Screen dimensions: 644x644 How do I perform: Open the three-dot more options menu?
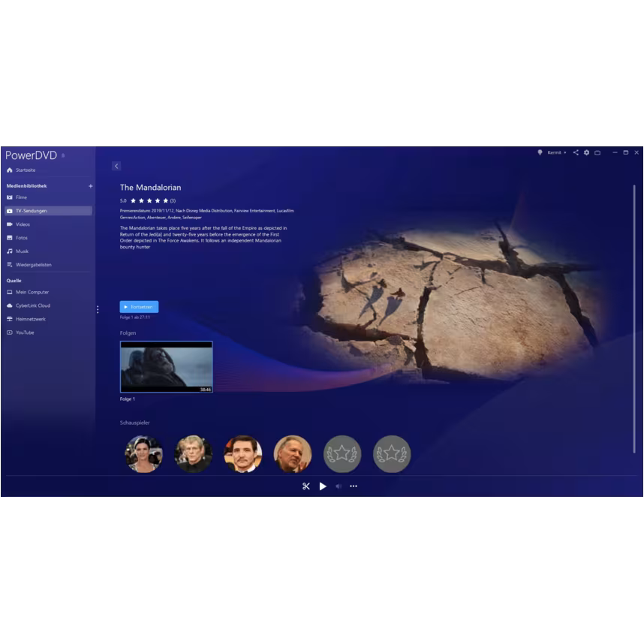(x=354, y=486)
